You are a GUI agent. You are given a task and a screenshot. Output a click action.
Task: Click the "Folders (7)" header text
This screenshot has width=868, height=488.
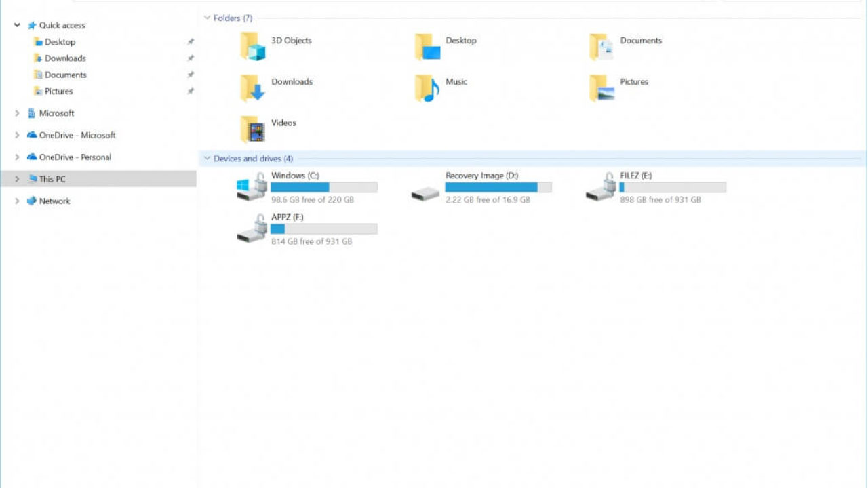(x=233, y=18)
